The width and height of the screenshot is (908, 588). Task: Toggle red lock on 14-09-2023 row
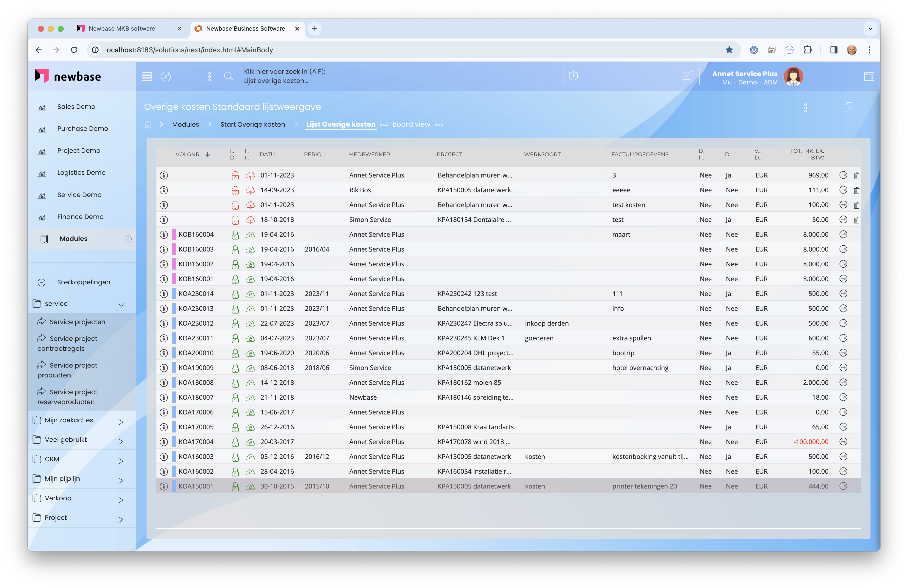pyautogui.click(x=235, y=190)
